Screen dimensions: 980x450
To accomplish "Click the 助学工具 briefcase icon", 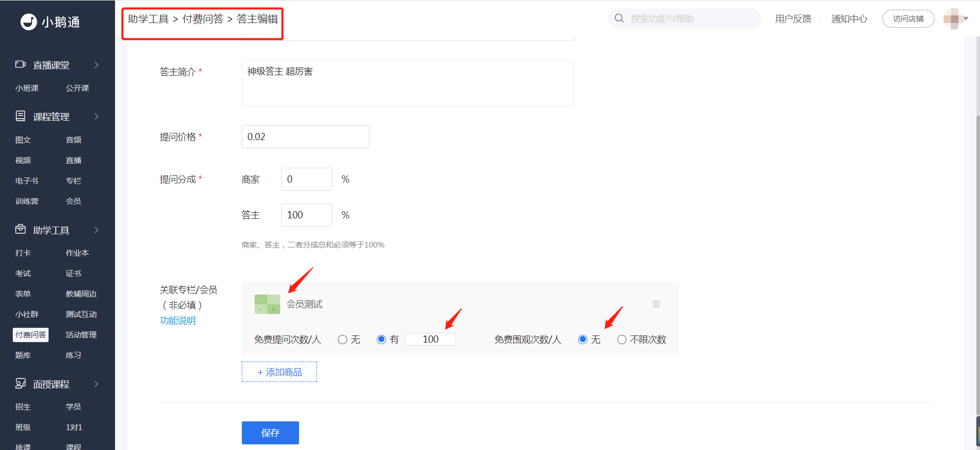I will [x=20, y=229].
